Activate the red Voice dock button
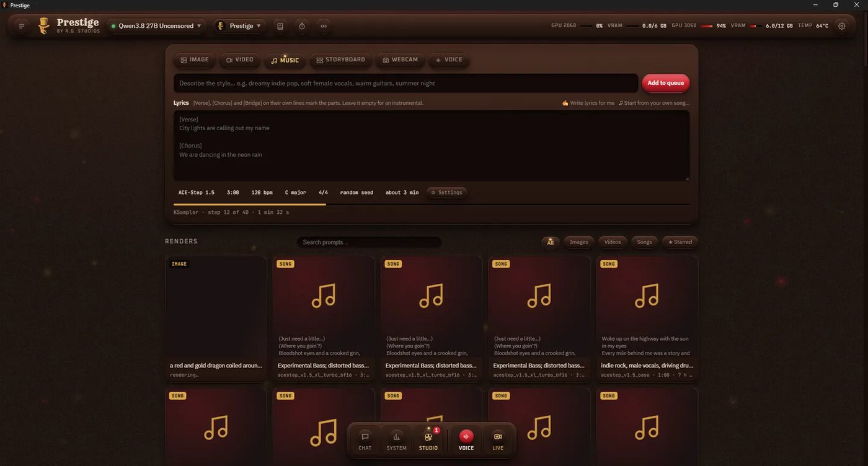 tap(466, 440)
